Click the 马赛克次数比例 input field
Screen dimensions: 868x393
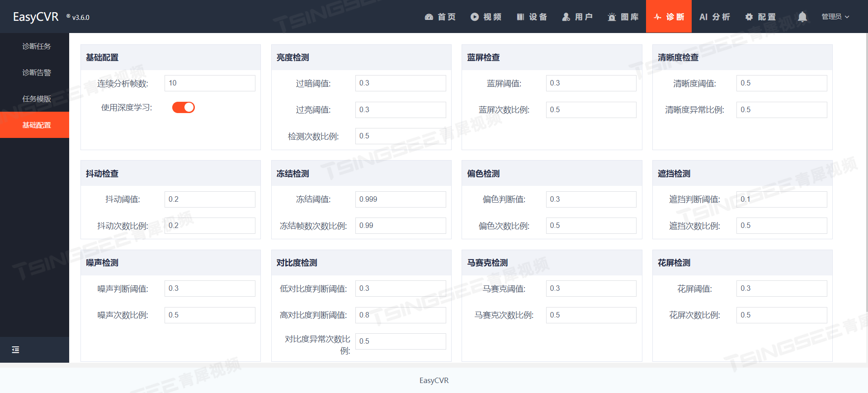click(591, 315)
